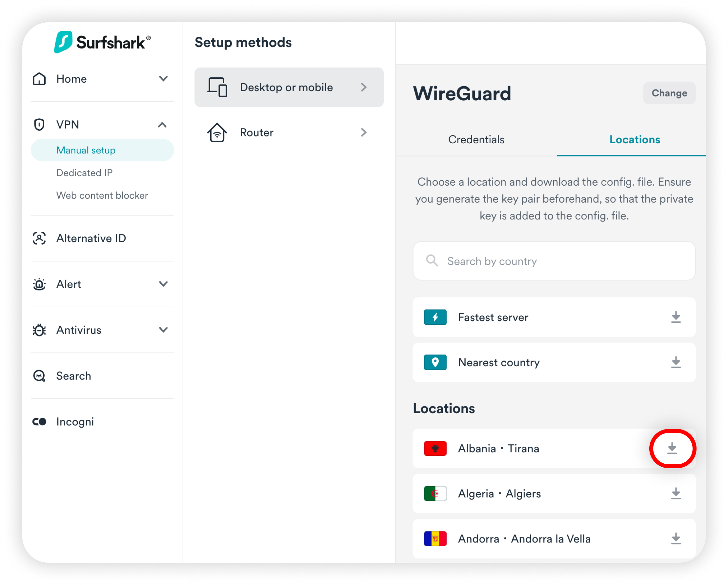The image size is (728, 585).
Task: Expand the Alert section chevron
Action: 163,284
